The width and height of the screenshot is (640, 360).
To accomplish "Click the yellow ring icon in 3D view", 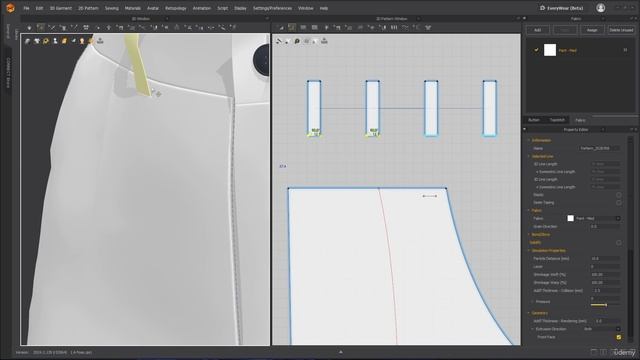I will (46, 41).
